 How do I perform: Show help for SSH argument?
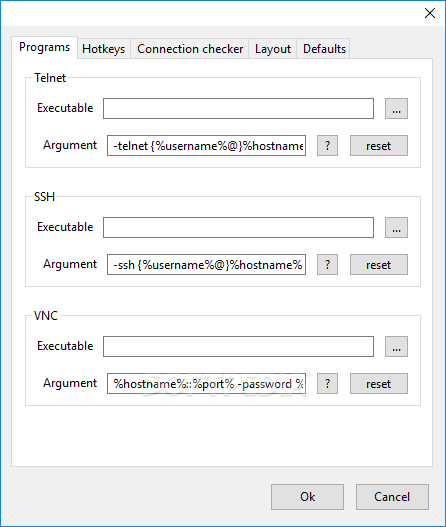click(x=327, y=265)
